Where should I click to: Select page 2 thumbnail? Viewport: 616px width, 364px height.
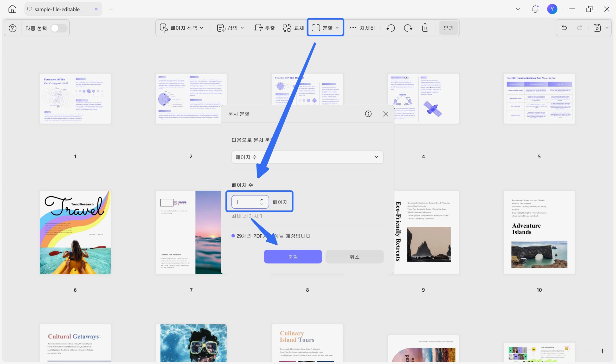(x=191, y=98)
